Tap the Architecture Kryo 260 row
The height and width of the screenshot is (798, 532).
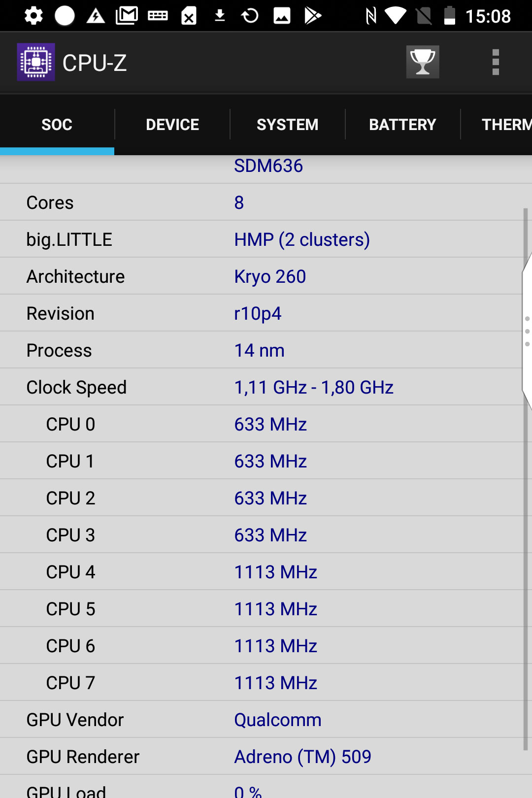click(x=261, y=276)
